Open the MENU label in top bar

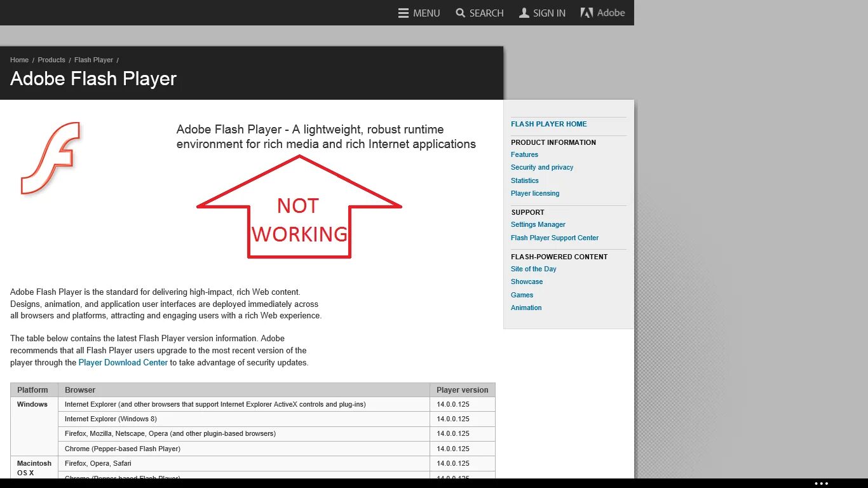click(426, 13)
